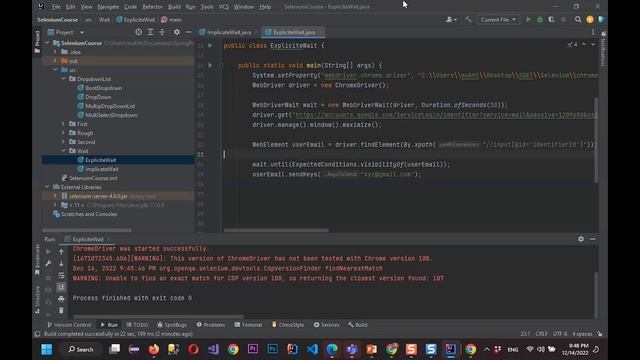640x360 pixels.
Task: Click run gutter arrow beside class ExpliciteWait
Action: pos(210,46)
